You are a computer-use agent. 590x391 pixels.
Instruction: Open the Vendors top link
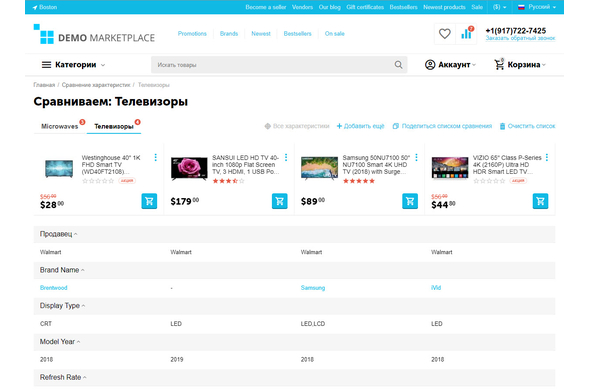(302, 7)
